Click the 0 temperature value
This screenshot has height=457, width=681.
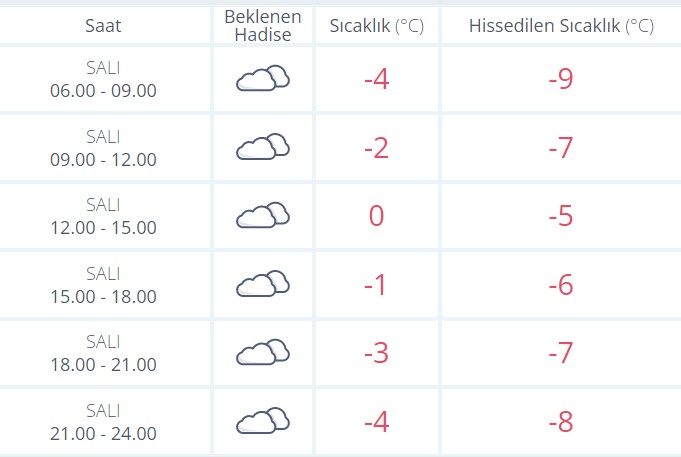pyautogui.click(x=377, y=215)
